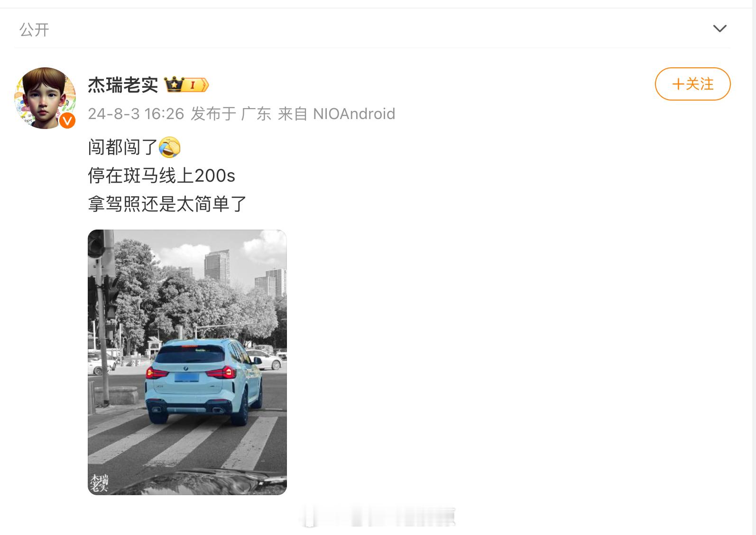
Task: Select the line 停在斑马线上200s
Action: tap(161, 175)
